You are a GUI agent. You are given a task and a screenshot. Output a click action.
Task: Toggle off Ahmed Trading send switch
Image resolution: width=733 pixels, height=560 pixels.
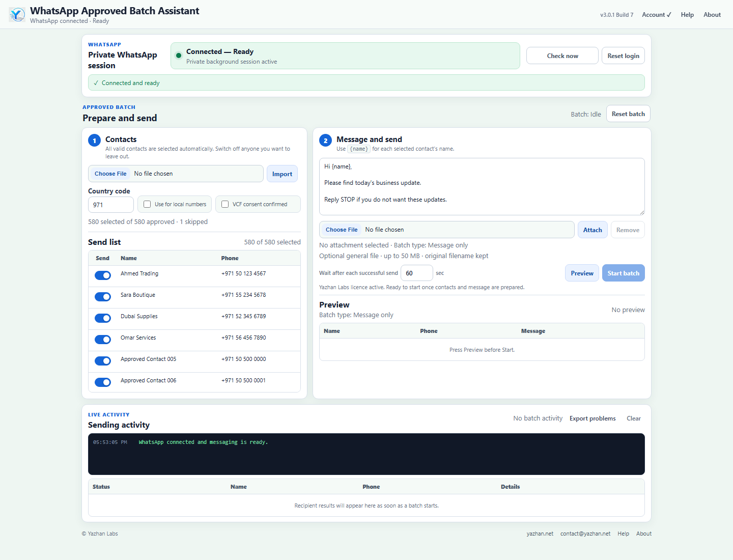point(103,275)
